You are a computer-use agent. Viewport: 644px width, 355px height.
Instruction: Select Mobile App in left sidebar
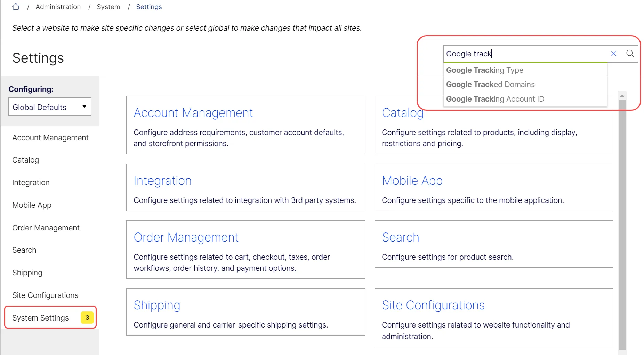32,205
